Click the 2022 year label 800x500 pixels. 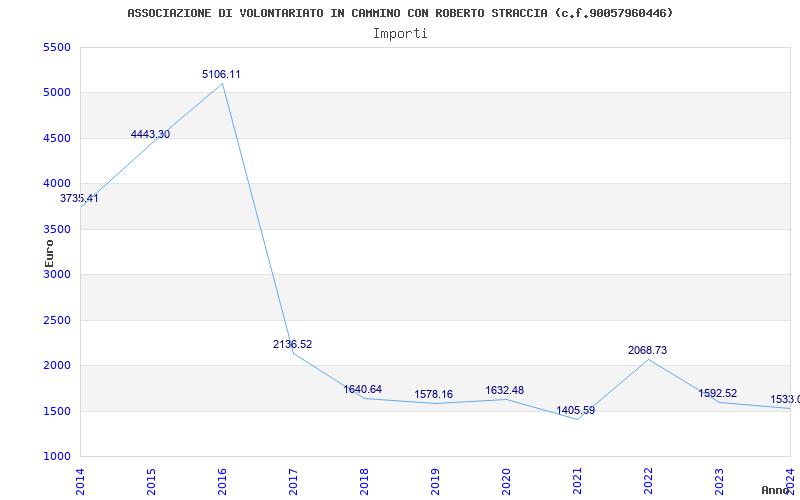tap(648, 482)
